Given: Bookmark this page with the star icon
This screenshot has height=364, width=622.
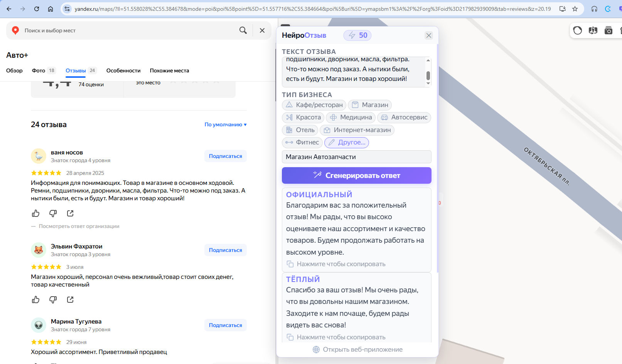Looking at the screenshot, I should (575, 9).
